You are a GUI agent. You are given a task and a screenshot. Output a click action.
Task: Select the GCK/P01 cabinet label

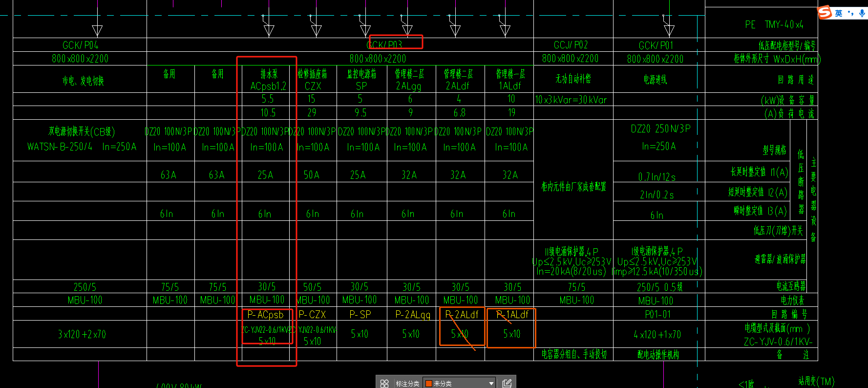click(656, 45)
